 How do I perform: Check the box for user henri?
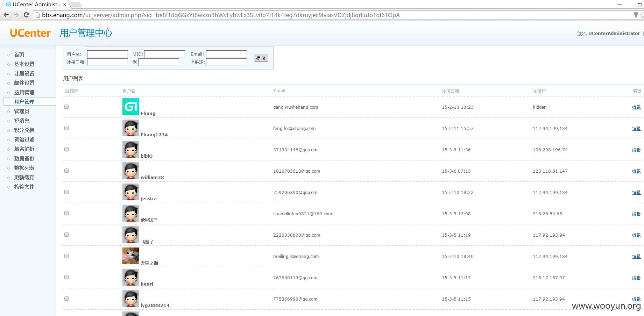pyautogui.click(x=66, y=277)
